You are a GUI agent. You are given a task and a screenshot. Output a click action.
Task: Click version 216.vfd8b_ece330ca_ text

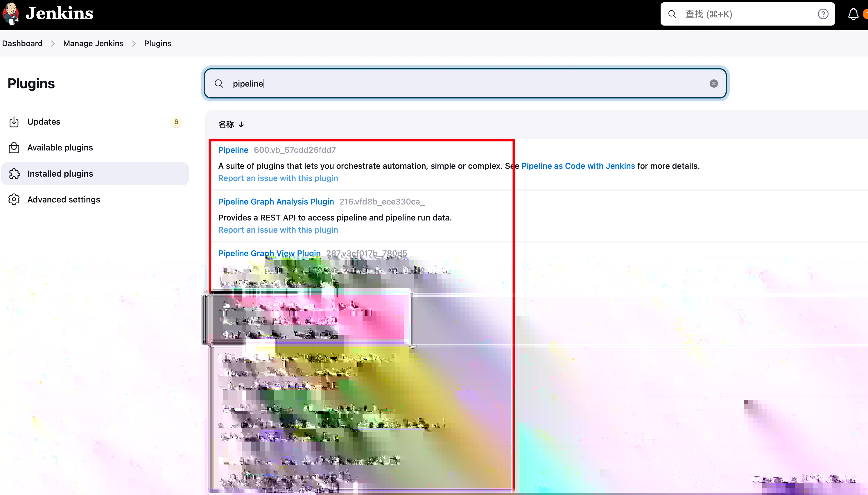click(x=382, y=202)
